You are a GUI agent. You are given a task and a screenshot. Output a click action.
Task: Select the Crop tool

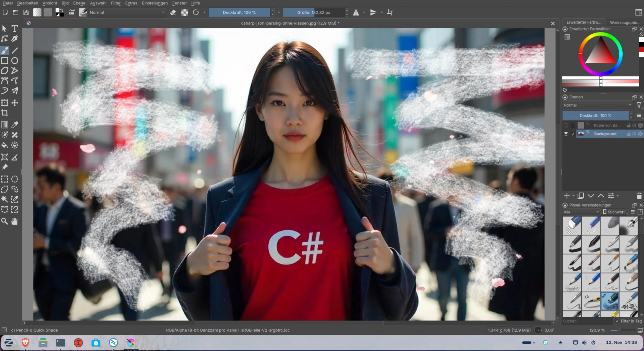pos(5,113)
